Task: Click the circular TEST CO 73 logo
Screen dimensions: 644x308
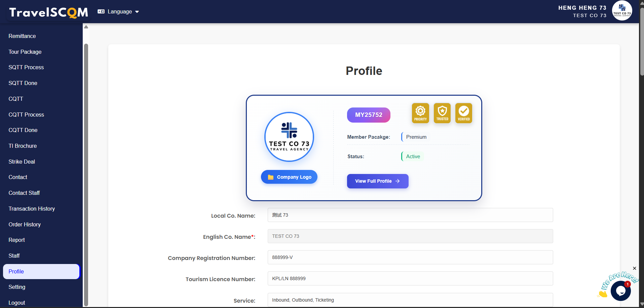Action: click(x=289, y=137)
